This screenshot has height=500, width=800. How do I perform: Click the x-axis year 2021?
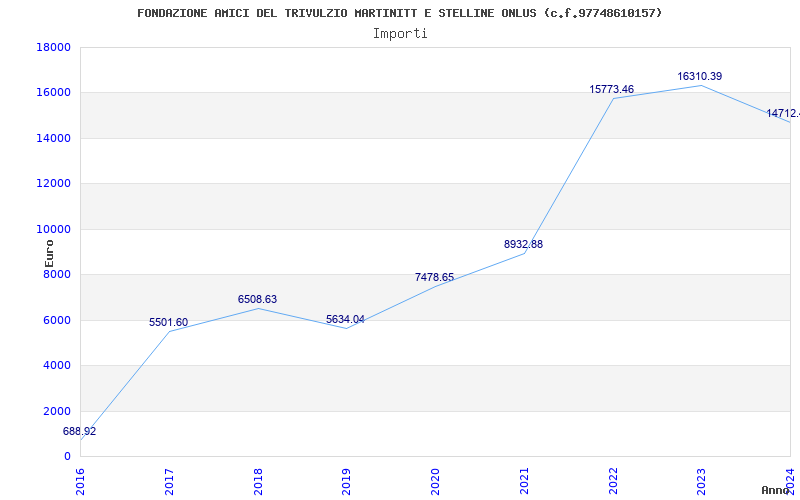click(524, 482)
